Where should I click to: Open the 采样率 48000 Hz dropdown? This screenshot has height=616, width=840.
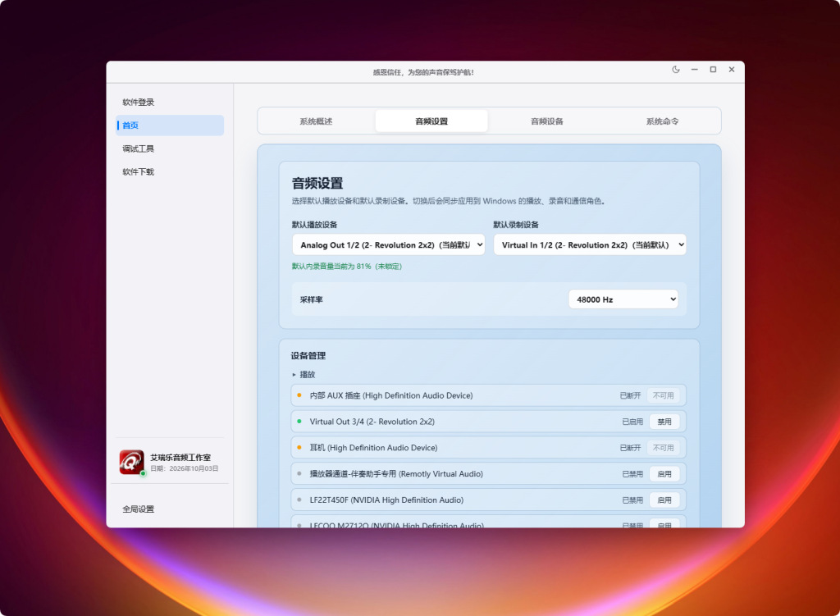tap(623, 299)
